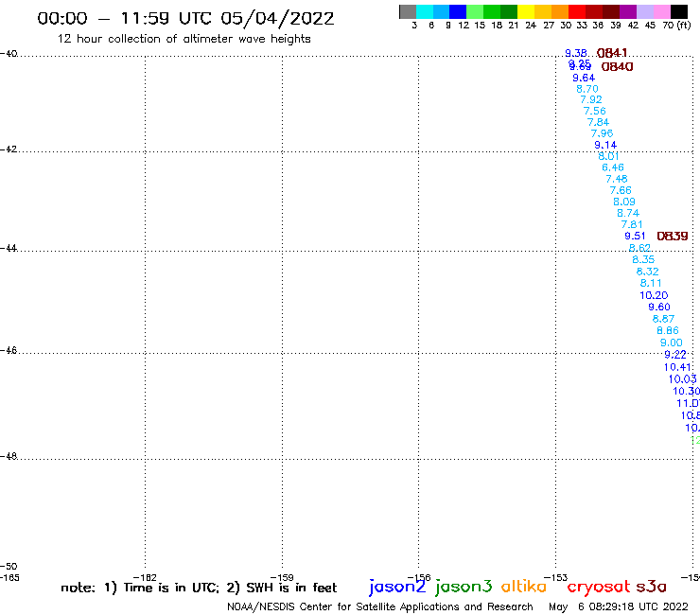This screenshot has width=700, height=615.
Task: Click the blue reading 9.51
Action: [x=635, y=237]
